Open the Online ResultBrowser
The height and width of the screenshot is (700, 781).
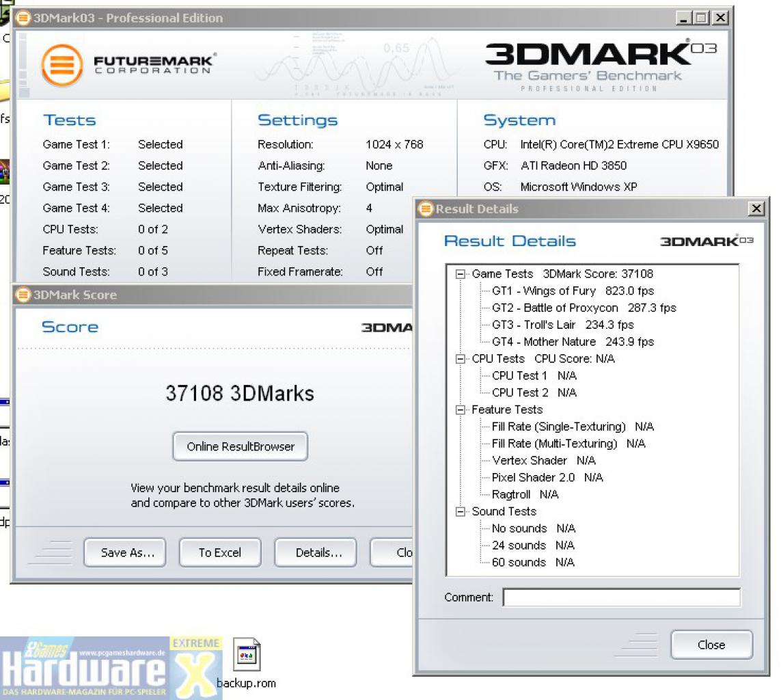(241, 446)
